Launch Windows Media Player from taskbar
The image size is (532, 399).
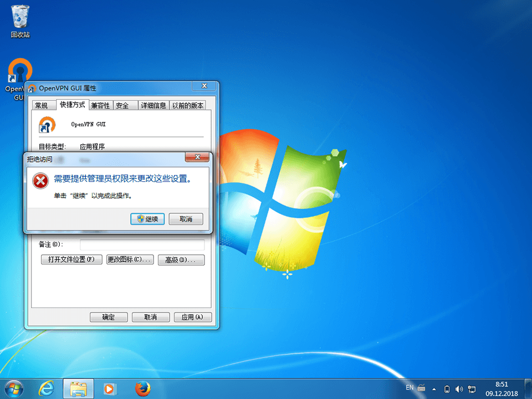pos(109,389)
